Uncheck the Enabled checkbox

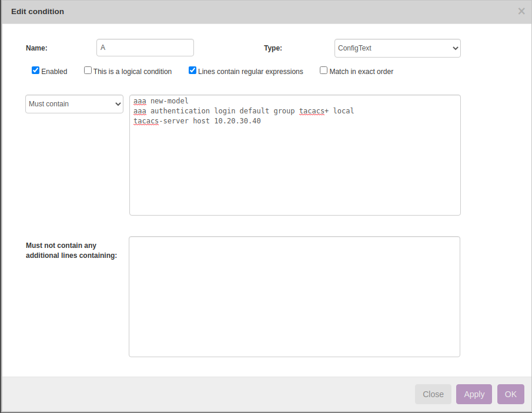(35, 70)
